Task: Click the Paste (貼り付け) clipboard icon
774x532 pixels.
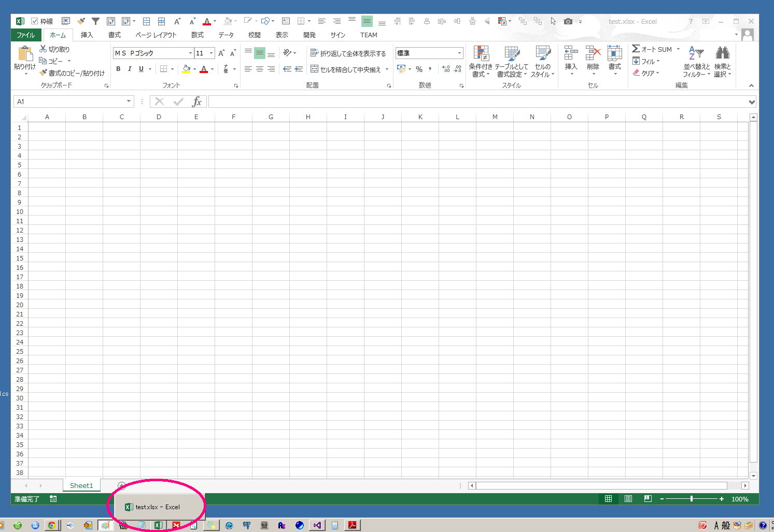Action: click(25, 54)
